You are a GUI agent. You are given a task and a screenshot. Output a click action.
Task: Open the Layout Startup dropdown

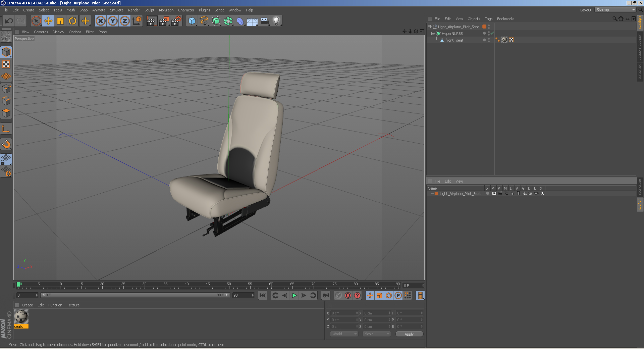tap(615, 10)
